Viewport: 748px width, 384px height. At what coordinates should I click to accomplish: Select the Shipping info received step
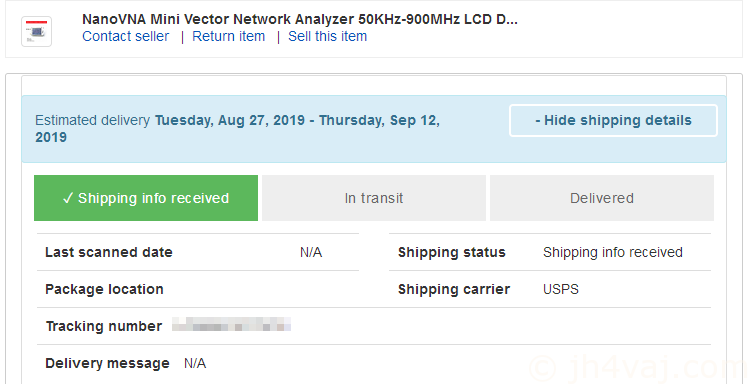(146, 198)
